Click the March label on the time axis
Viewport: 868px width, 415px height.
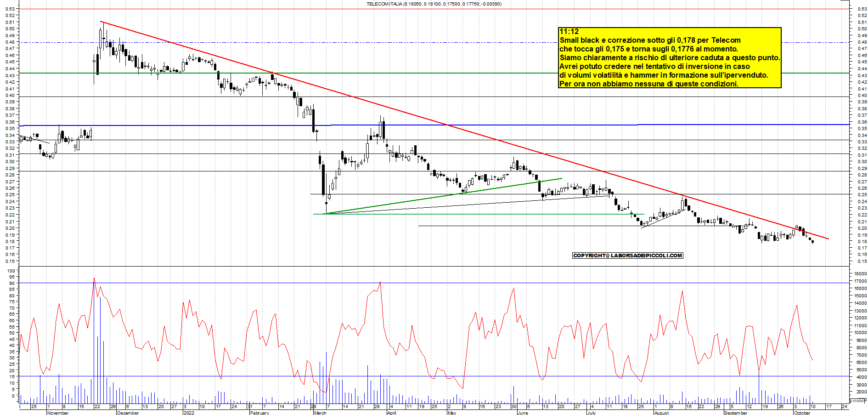pyautogui.click(x=320, y=413)
